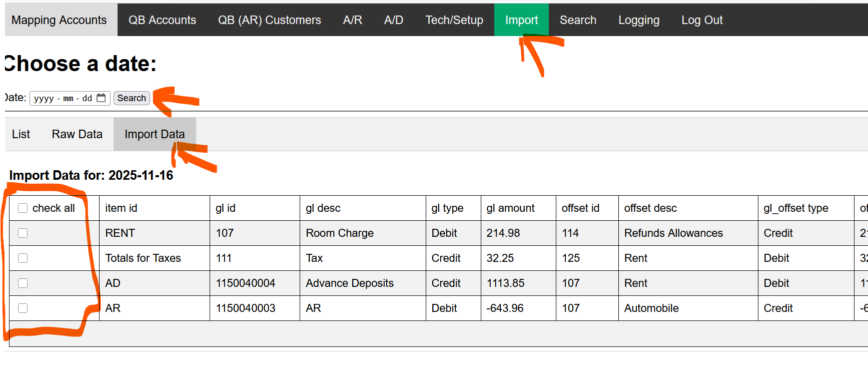Enable the AD row checkbox
Image resolution: width=868 pixels, height=373 pixels.
tap(23, 283)
